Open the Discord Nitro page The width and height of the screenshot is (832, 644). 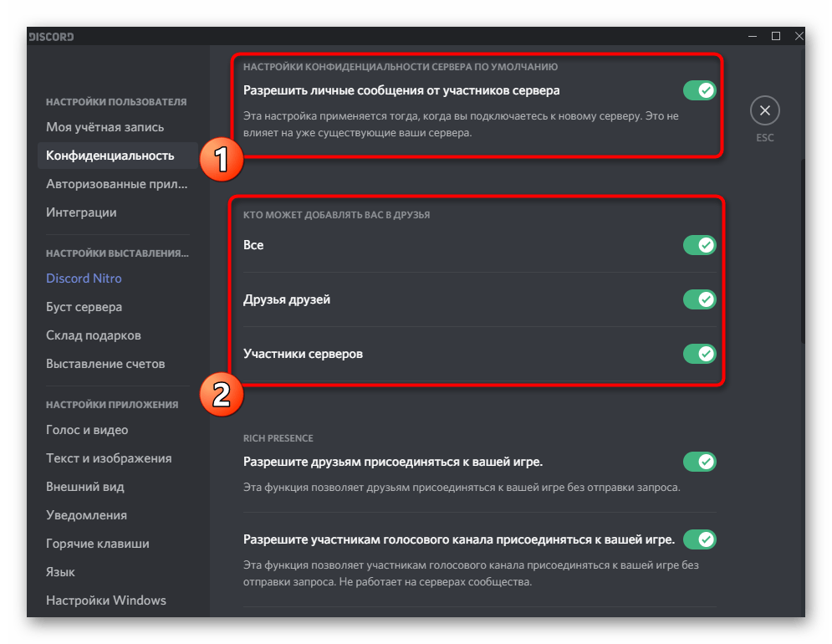coord(84,279)
